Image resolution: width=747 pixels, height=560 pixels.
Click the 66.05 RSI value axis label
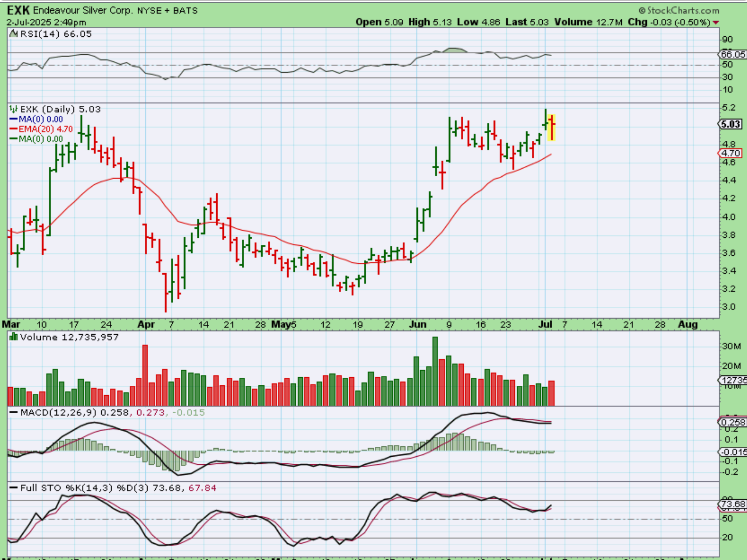[x=733, y=55]
